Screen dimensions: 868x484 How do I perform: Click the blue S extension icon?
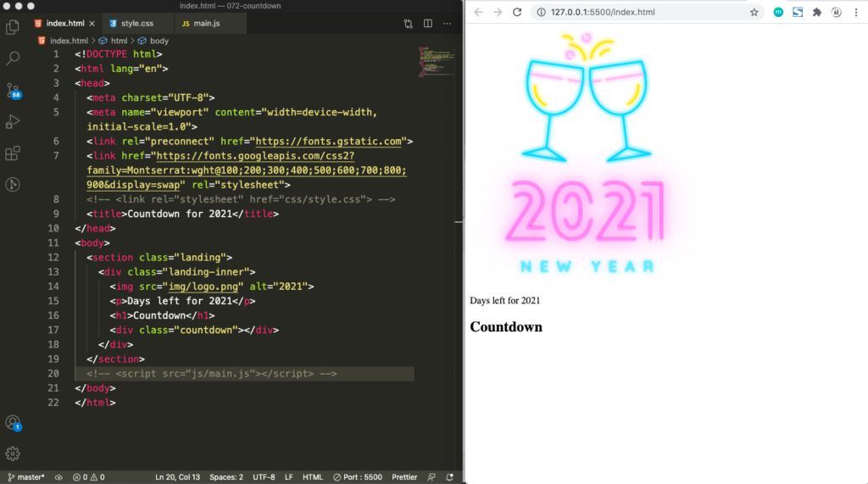coord(798,12)
